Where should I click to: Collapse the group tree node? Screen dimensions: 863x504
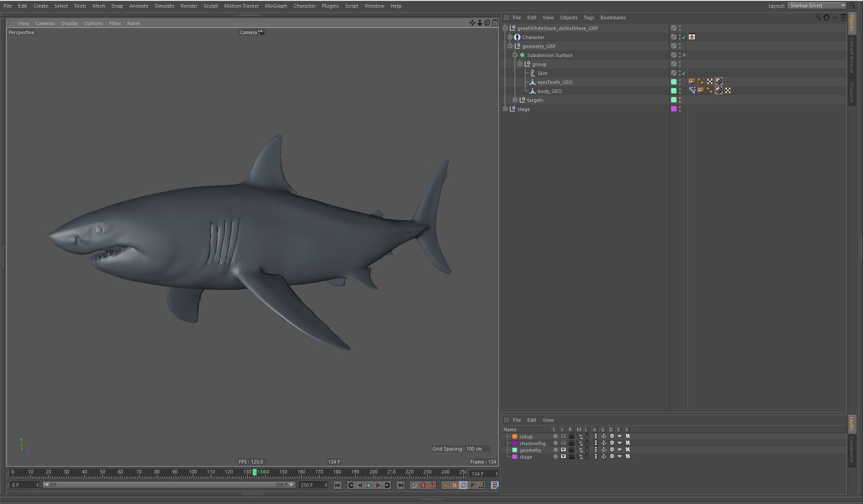(x=520, y=64)
